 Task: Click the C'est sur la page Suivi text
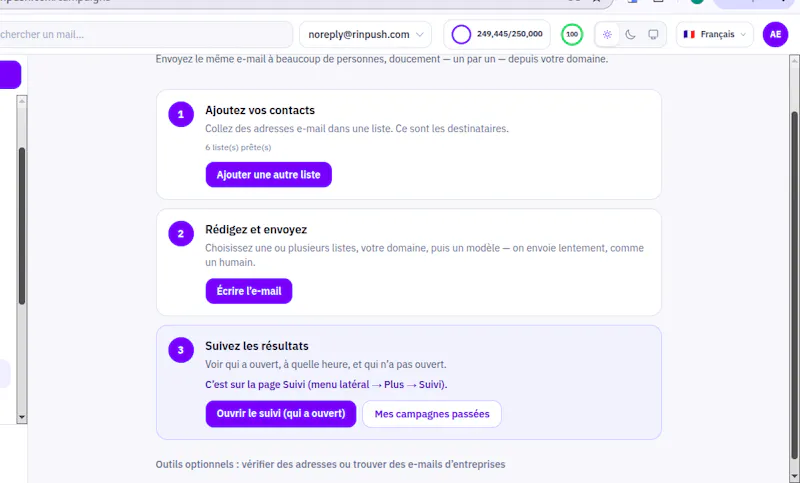[x=326, y=385]
